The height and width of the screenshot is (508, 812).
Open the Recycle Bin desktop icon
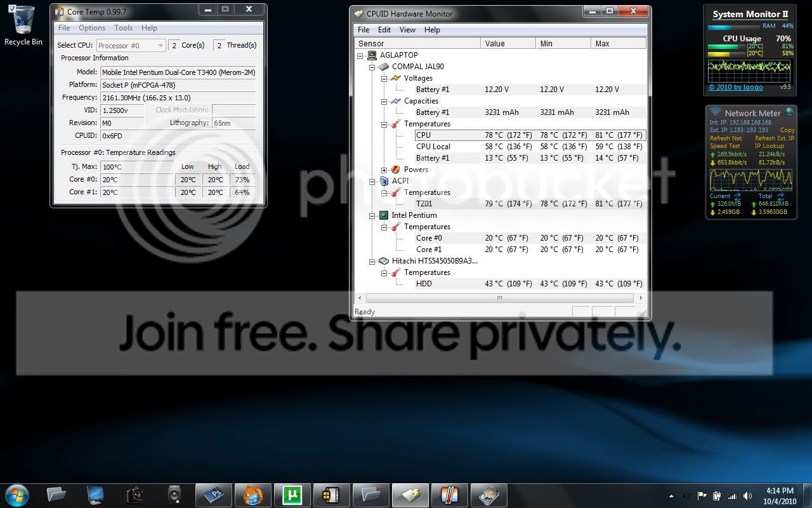point(23,25)
